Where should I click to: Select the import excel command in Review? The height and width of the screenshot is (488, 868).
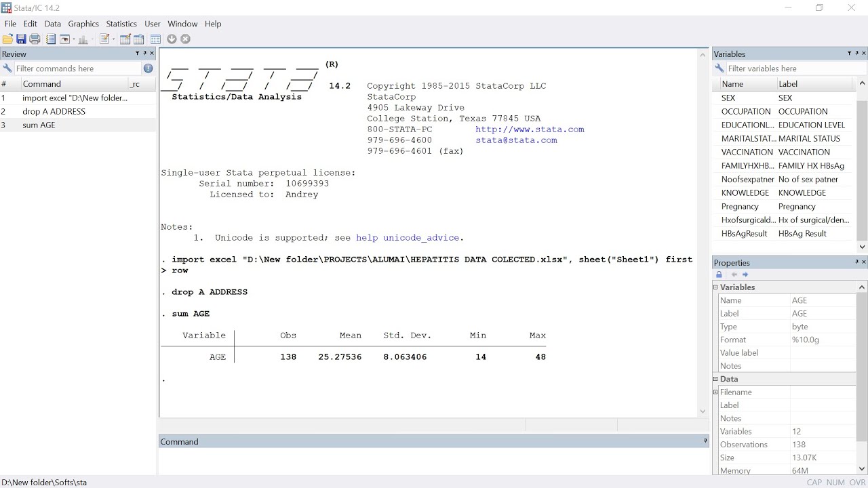(78, 98)
